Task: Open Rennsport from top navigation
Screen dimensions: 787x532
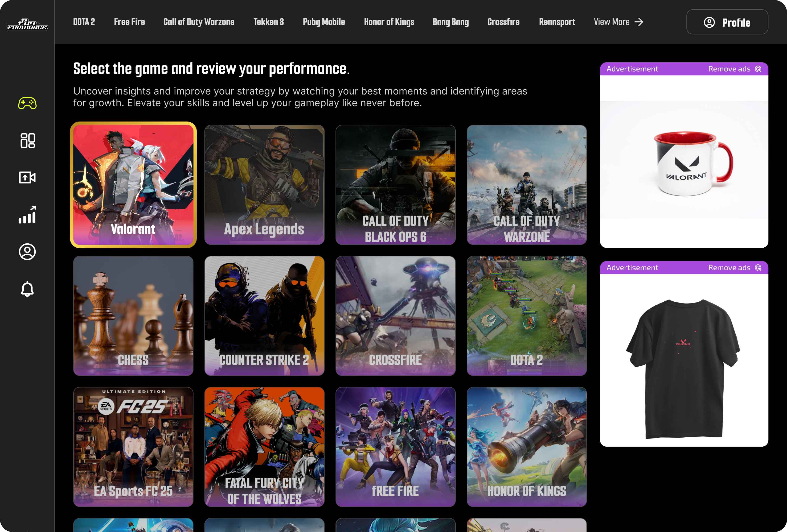Action: 557,22
